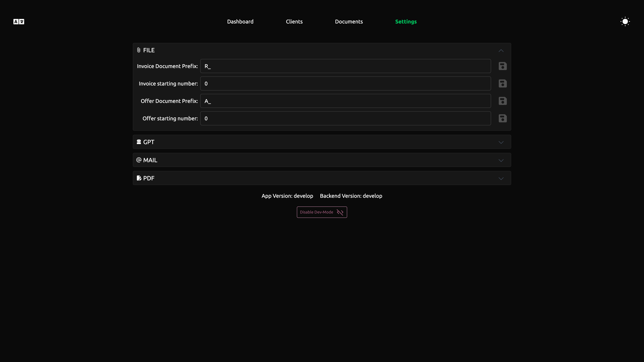Image resolution: width=644 pixels, height=362 pixels.
Task: Focus the Invoice Document Prefix input
Action: click(345, 66)
